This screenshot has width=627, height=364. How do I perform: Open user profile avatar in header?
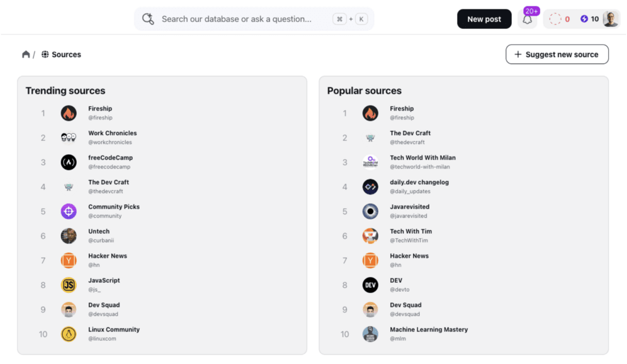[611, 19]
